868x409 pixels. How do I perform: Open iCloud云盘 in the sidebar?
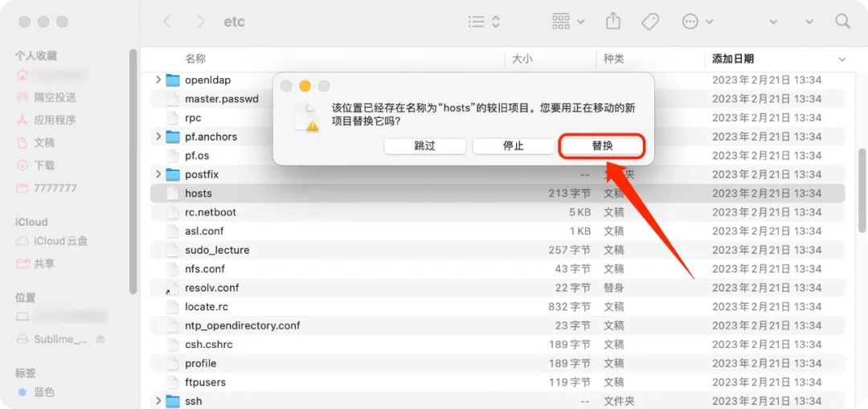61,241
